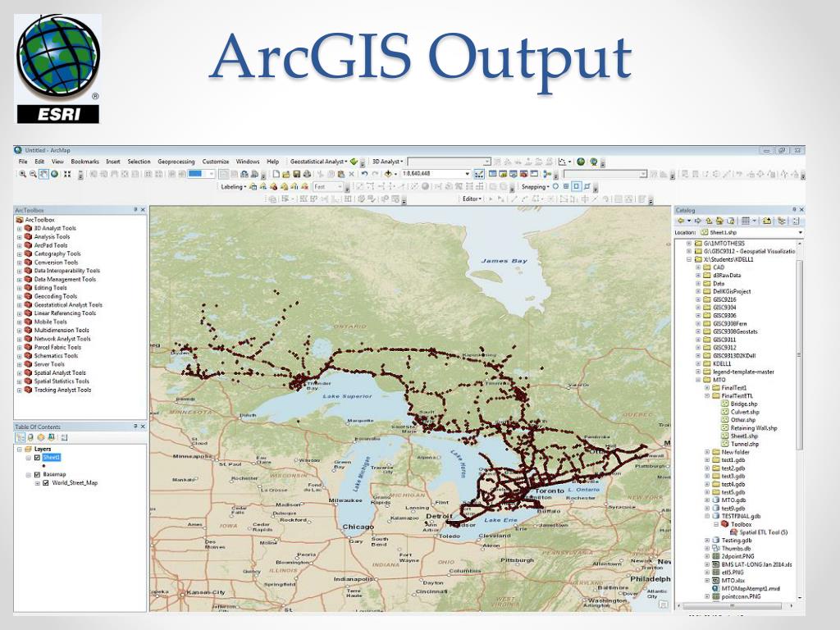Open the Geostatistical Wizard icon
This screenshot has height=630, width=840.
[x=354, y=162]
